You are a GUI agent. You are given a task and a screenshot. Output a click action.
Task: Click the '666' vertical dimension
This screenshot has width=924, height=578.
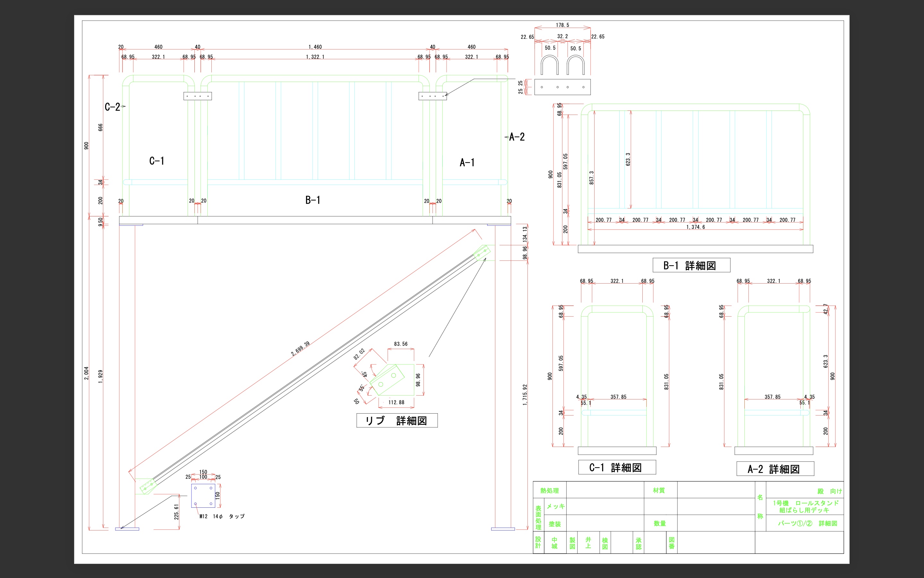click(100, 127)
